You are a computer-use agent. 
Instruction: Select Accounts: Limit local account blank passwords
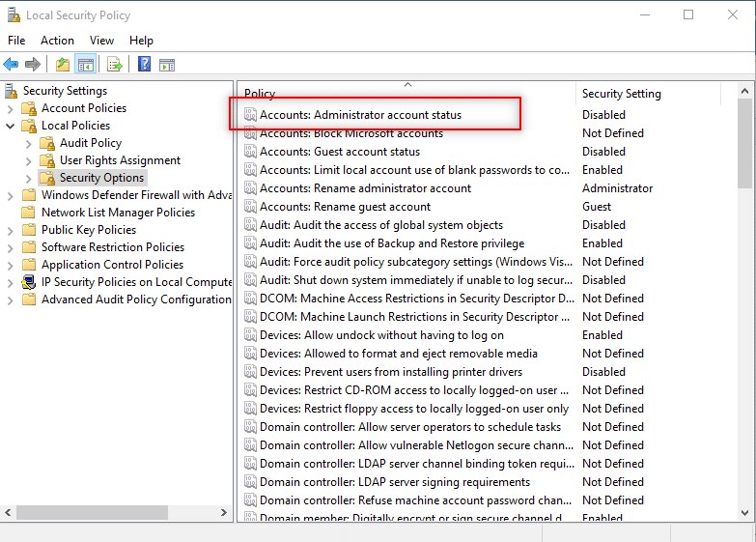[x=414, y=170]
